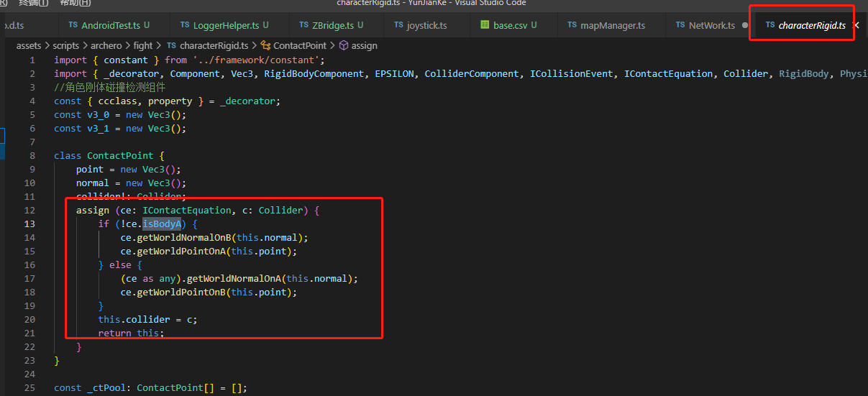Open the assets breadcrumb folder
The width and height of the screenshot is (868, 396).
click(x=29, y=45)
